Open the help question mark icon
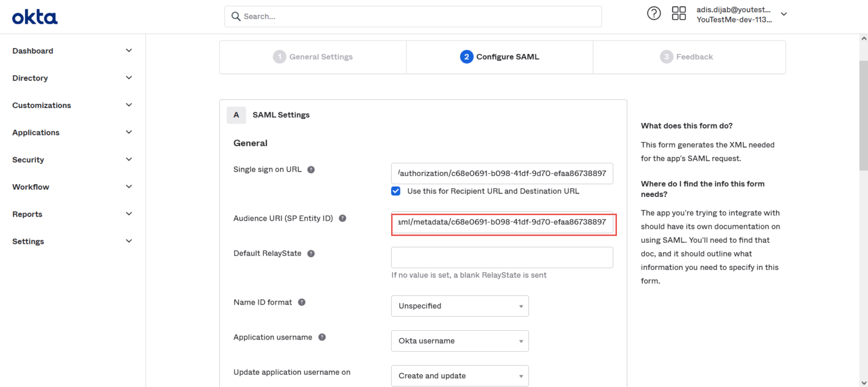Image resolution: width=868 pixels, height=387 pixels. (x=654, y=13)
